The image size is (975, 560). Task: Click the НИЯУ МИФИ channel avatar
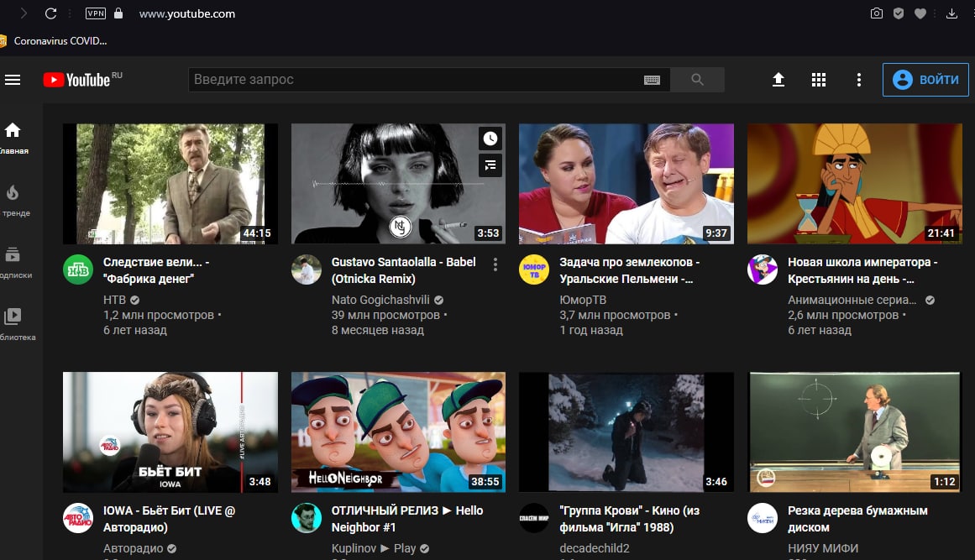click(x=763, y=518)
